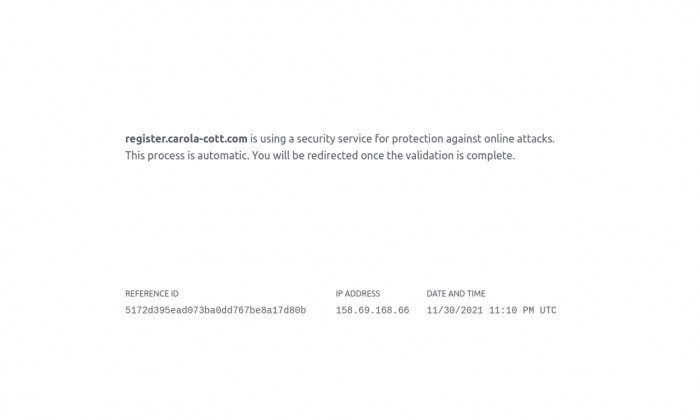Image resolution: width=700 pixels, height=420 pixels.
Task: Click the REFERENCE ID label
Action: click(152, 294)
